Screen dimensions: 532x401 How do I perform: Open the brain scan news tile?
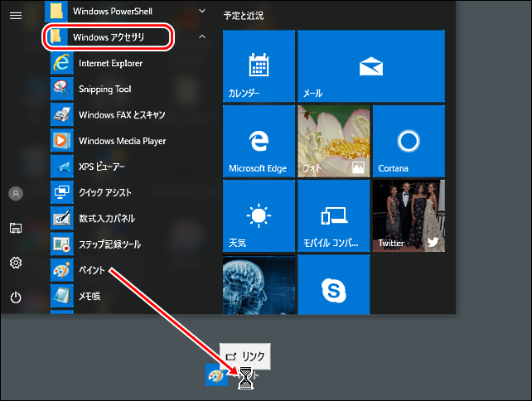(x=259, y=285)
